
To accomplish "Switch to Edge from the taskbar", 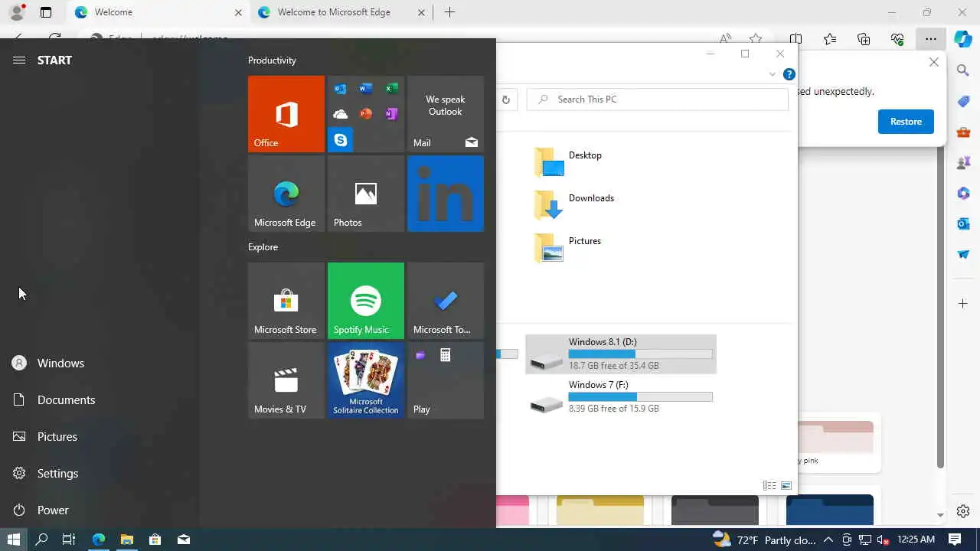I will coord(99,540).
